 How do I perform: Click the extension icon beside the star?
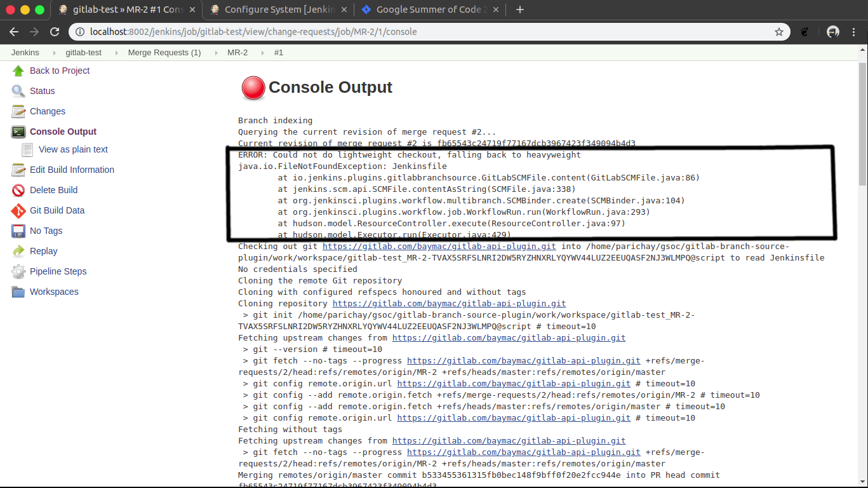804,32
